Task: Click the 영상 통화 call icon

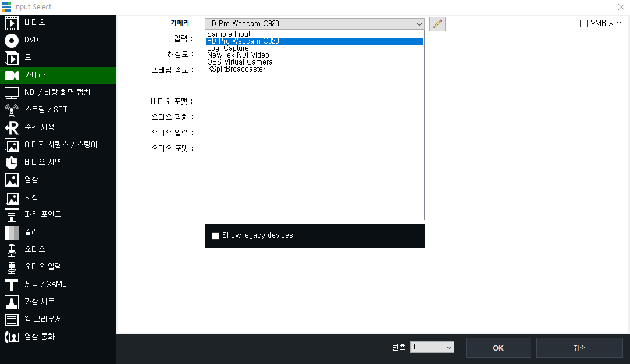Action: click(11, 337)
